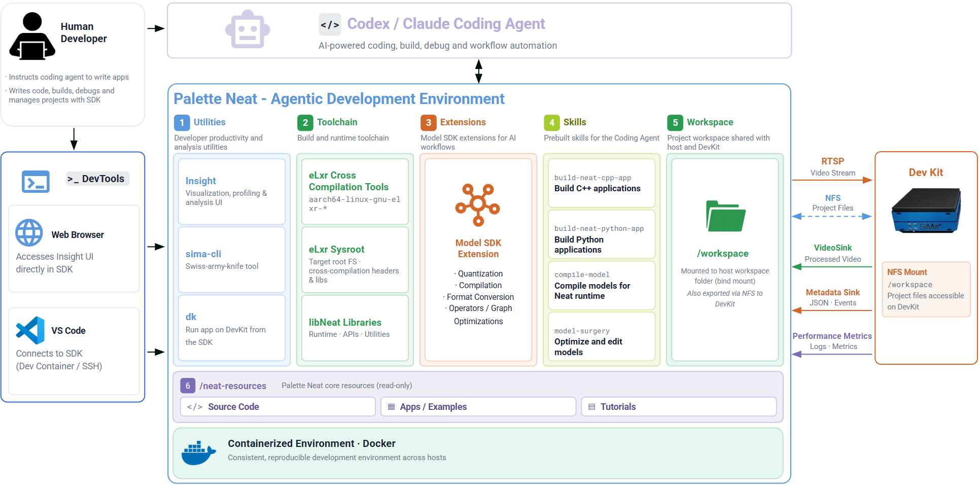Click the Palette Neat environment title

[339, 99]
